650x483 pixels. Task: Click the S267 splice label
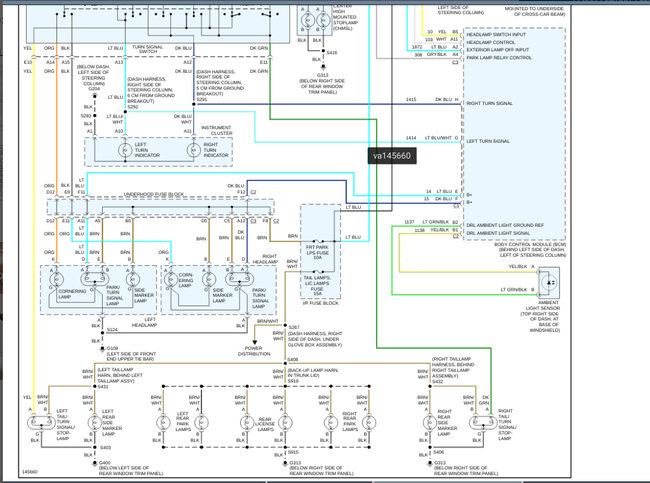pos(294,327)
